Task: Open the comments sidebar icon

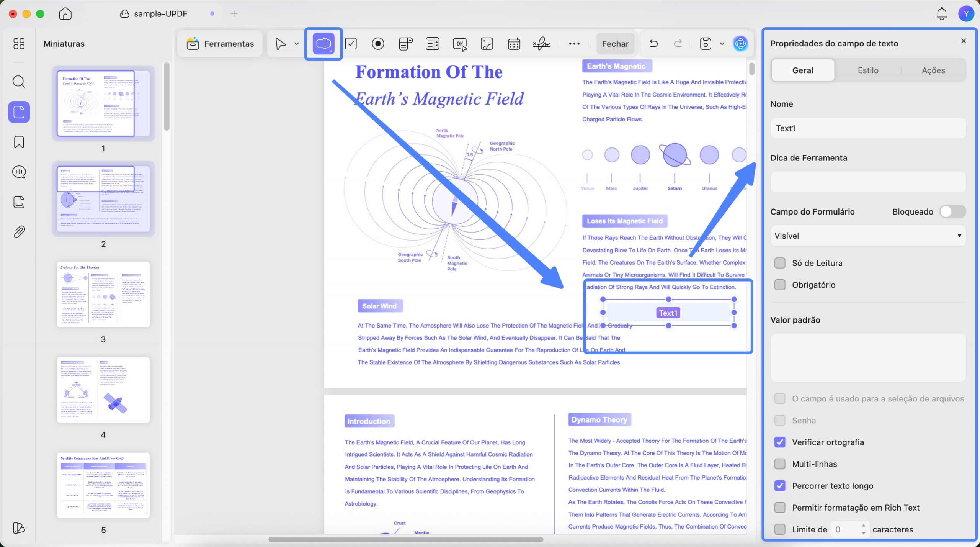Action: pyautogui.click(x=19, y=172)
